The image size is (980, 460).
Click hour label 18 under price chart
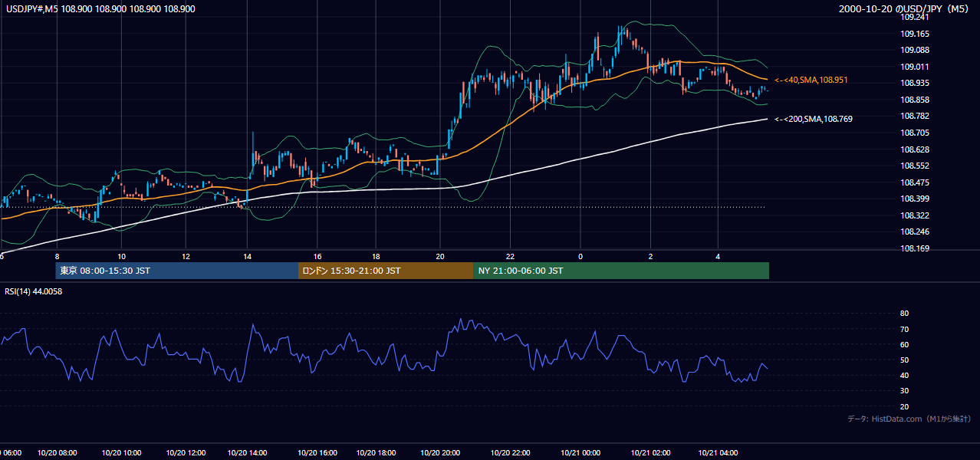376,256
